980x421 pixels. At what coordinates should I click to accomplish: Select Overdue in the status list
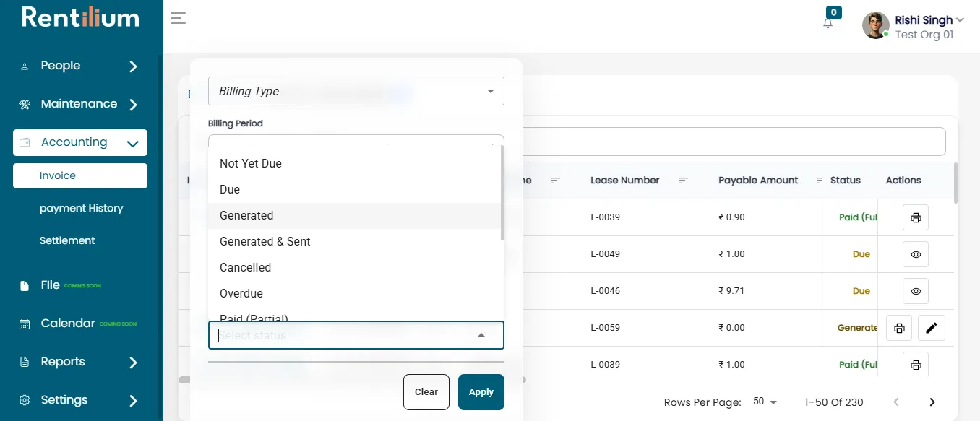[x=354, y=293]
